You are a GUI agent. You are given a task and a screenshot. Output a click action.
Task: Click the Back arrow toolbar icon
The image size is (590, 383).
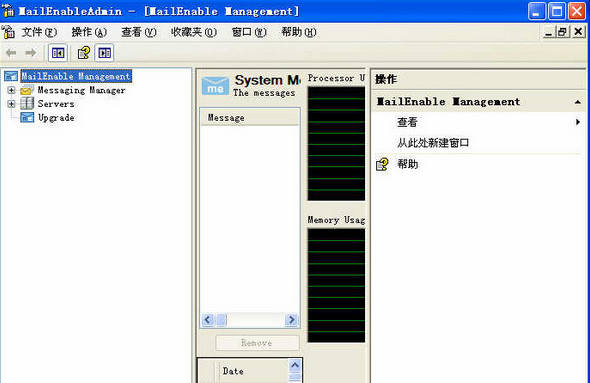tap(11, 53)
